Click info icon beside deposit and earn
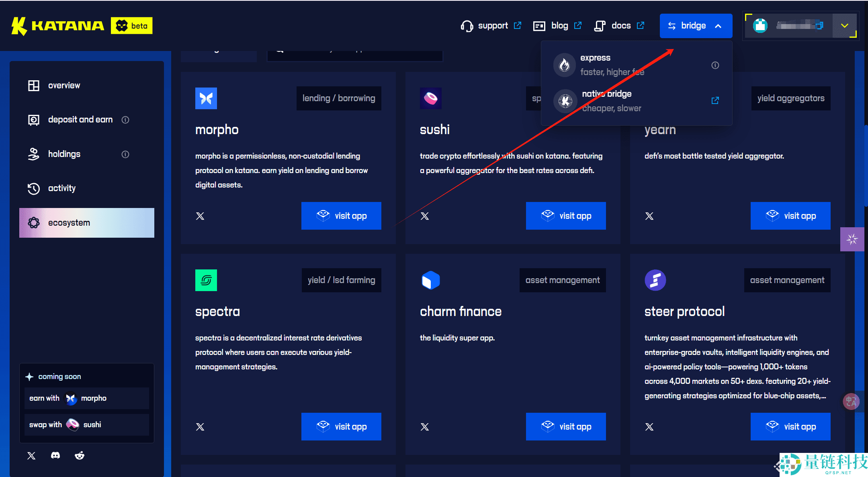868x477 pixels. click(125, 120)
